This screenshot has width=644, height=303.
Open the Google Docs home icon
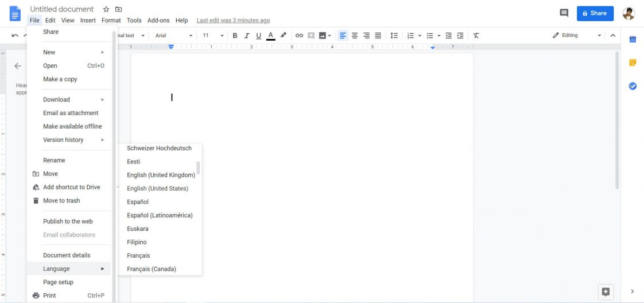15,14
